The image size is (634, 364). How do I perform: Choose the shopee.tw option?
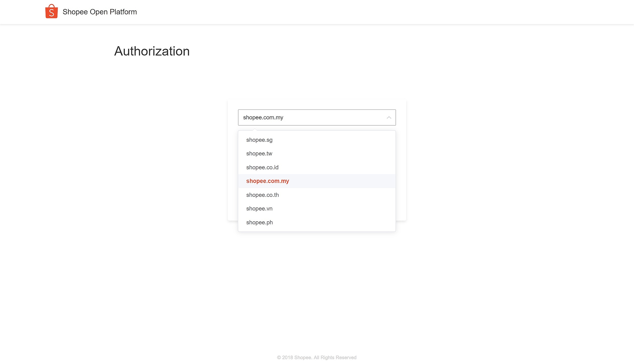(259, 154)
